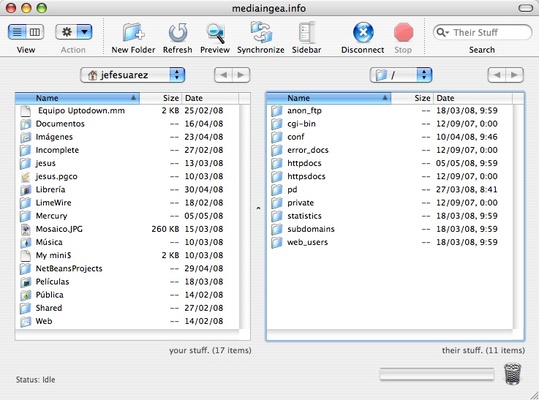Image resolution: width=539 pixels, height=400 pixels.
Task: Select the Incomplete folder icon
Action: click(25, 150)
